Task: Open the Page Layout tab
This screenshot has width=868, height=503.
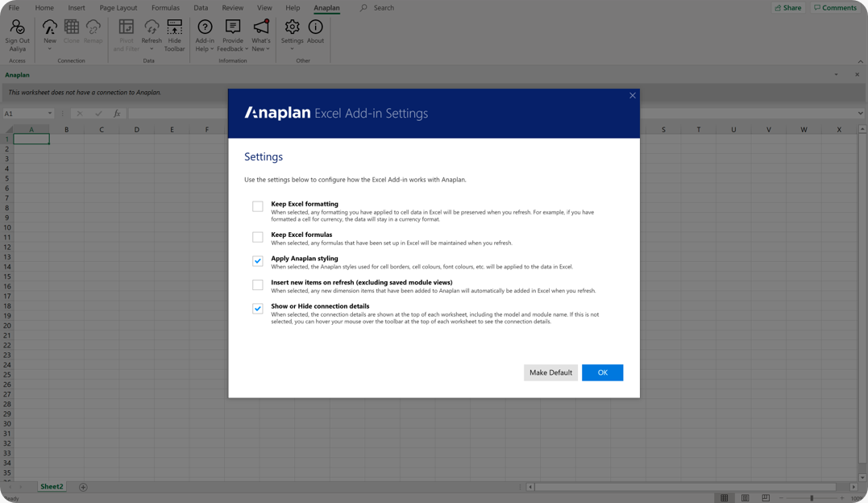Action: click(x=118, y=8)
